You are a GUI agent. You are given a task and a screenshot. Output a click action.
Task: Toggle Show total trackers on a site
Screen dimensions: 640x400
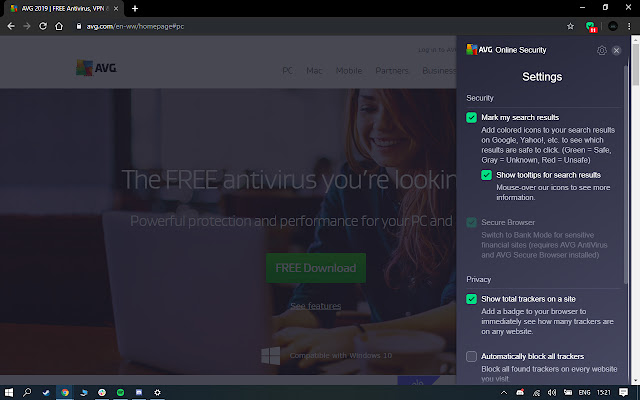click(472, 299)
